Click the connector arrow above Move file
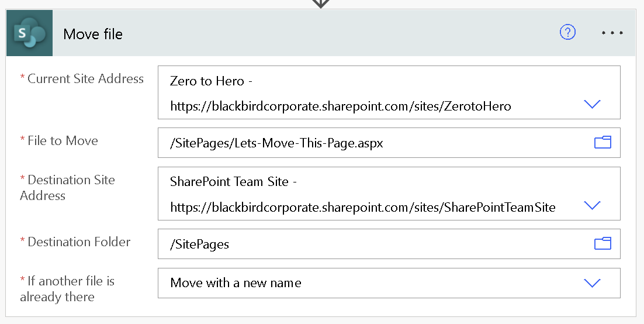 (321, 4)
